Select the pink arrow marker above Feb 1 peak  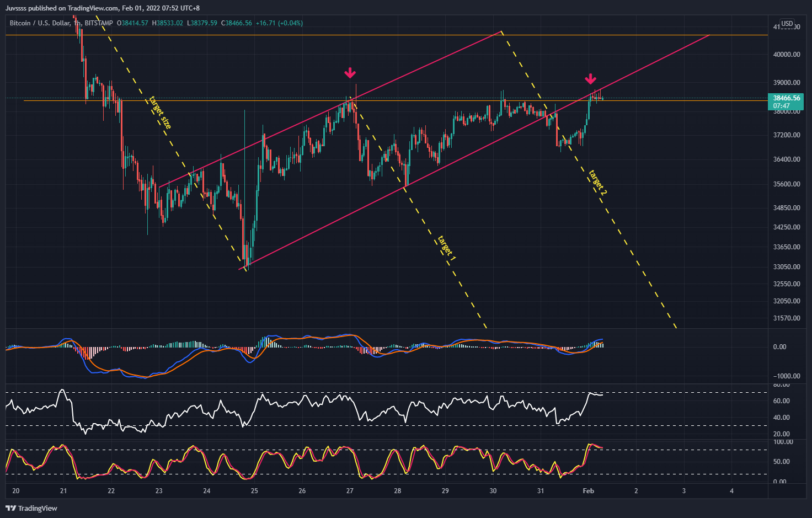pos(590,79)
